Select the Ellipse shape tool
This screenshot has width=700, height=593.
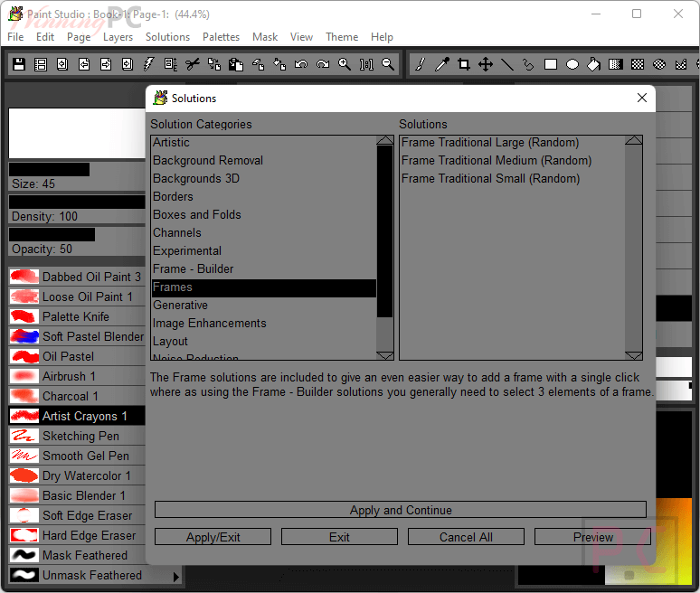coord(572,65)
